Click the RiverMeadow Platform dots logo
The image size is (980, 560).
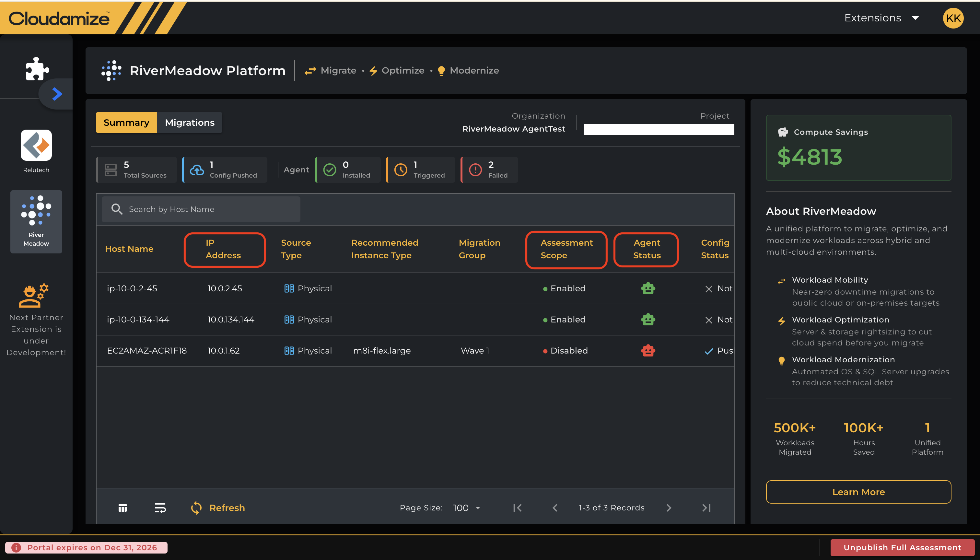[x=111, y=70]
